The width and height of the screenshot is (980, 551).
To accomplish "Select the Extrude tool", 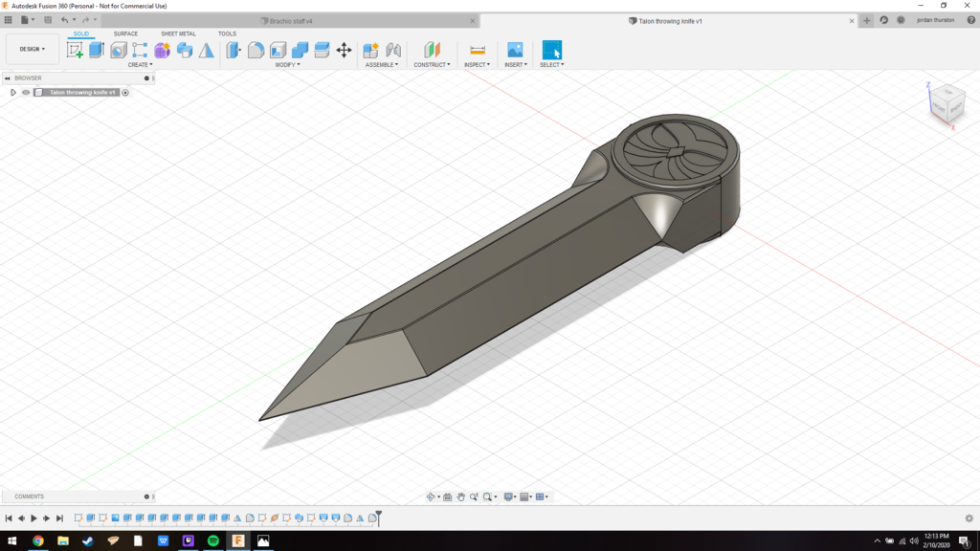I will pyautogui.click(x=97, y=50).
